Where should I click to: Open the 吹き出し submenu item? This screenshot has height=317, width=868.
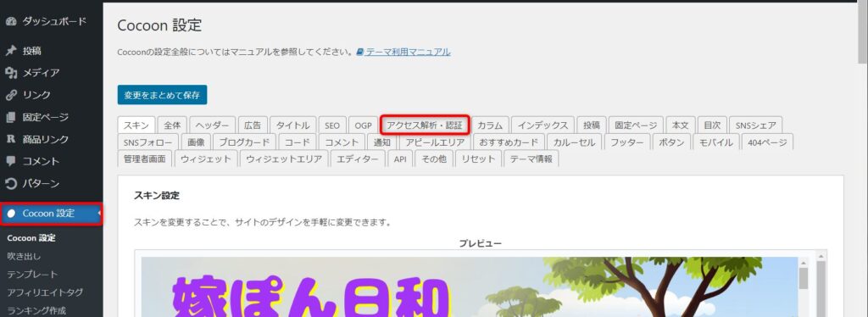(24, 256)
